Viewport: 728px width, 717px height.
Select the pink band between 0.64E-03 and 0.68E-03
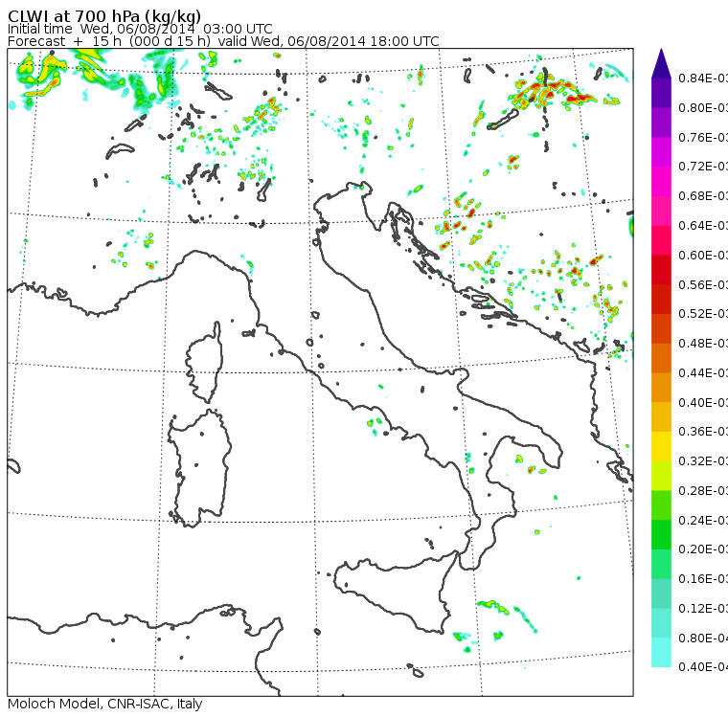pos(661,211)
